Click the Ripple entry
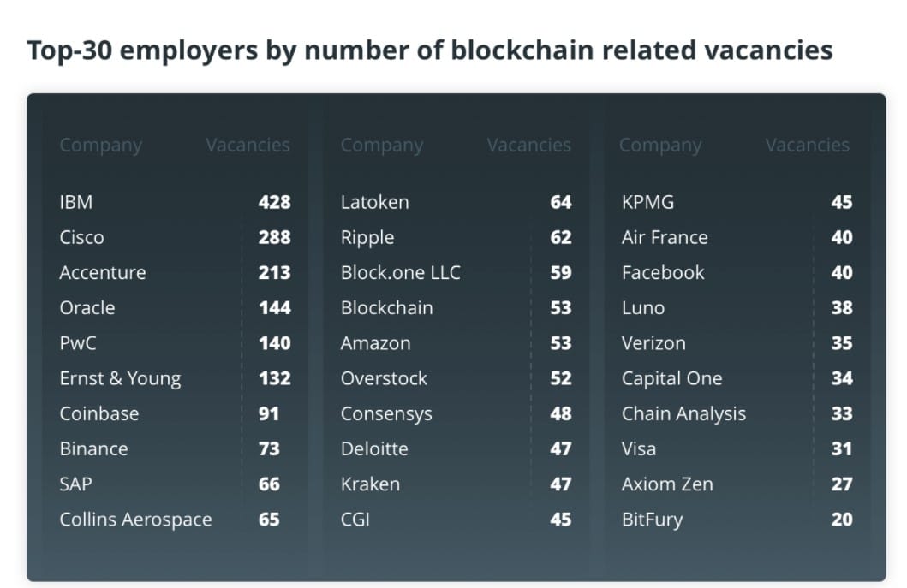 (x=367, y=238)
